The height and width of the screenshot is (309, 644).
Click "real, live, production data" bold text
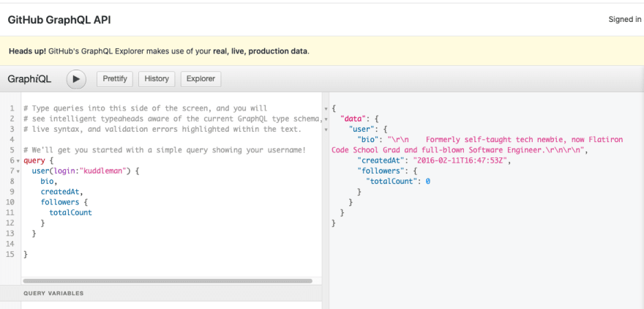(260, 51)
